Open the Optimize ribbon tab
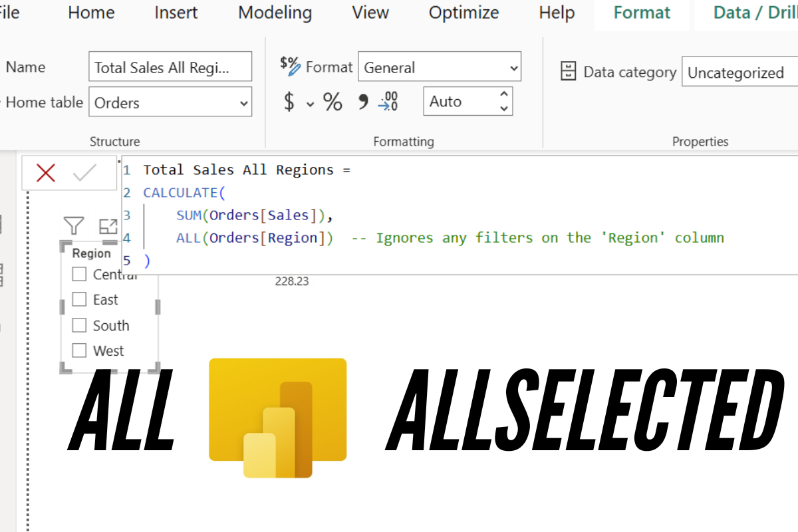Image resolution: width=798 pixels, height=532 pixels. pyautogui.click(x=464, y=13)
